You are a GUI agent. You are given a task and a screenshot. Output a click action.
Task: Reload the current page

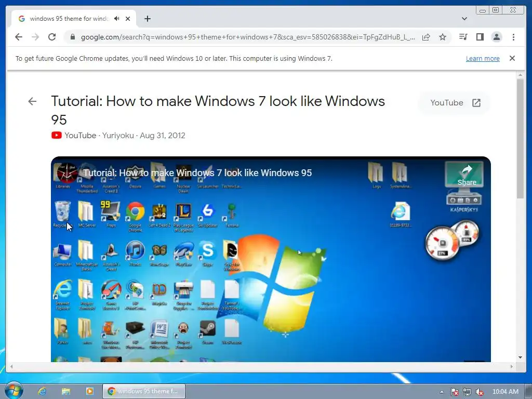pyautogui.click(x=52, y=37)
